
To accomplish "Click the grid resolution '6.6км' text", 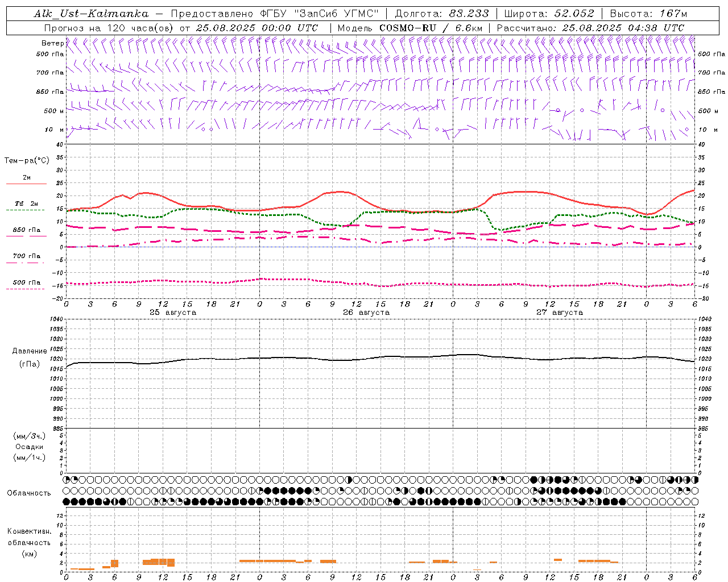I will 468,28.
